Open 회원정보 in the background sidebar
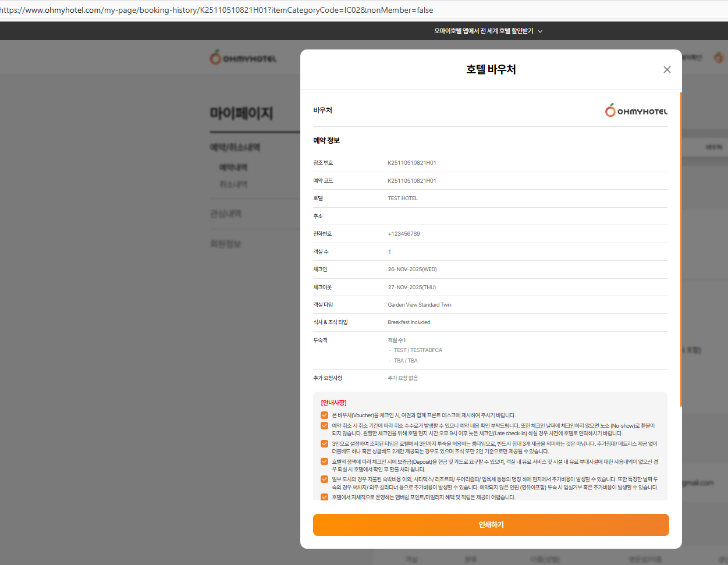This screenshot has height=565, width=728. pos(226,244)
